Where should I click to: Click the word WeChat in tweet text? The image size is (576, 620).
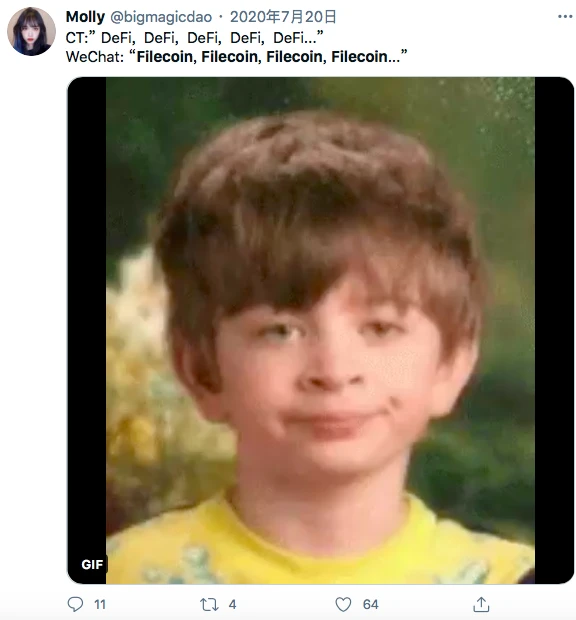[x=94, y=57]
